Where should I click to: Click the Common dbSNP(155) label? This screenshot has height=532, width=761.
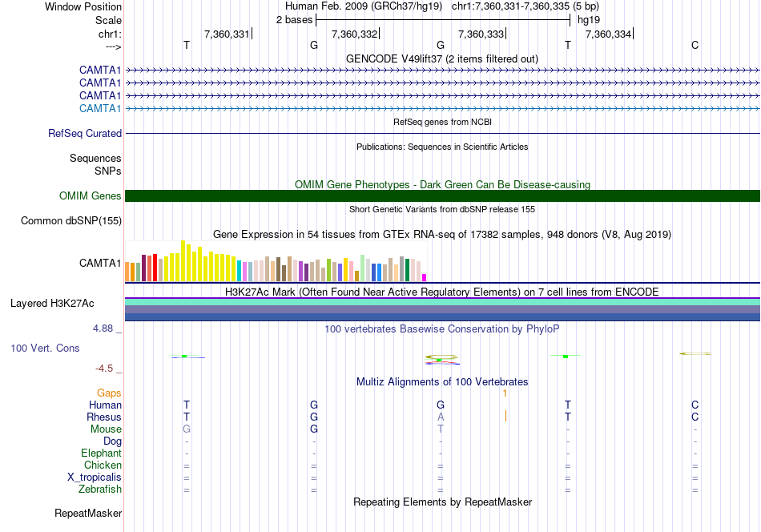(x=71, y=221)
